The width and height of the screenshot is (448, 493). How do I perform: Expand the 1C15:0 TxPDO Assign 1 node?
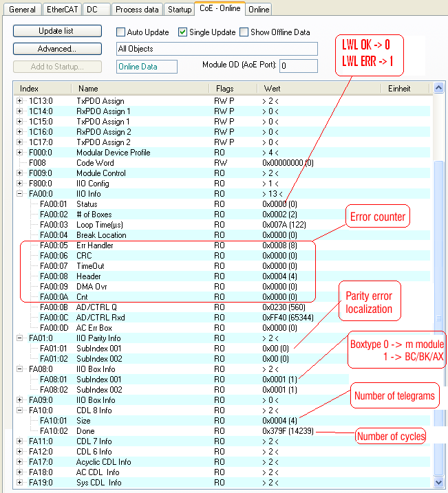pyautogui.click(x=19, y=122)
